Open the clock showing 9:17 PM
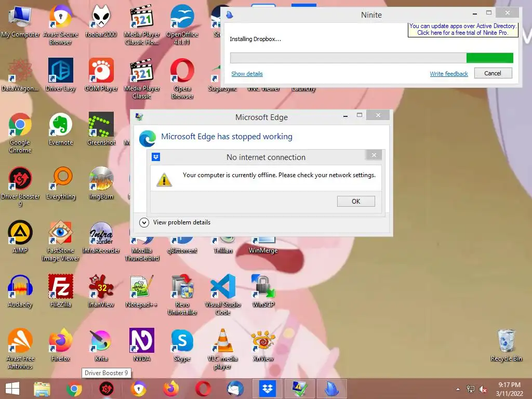This screenshot has width=532, height=399. click(x=509, y=389)
